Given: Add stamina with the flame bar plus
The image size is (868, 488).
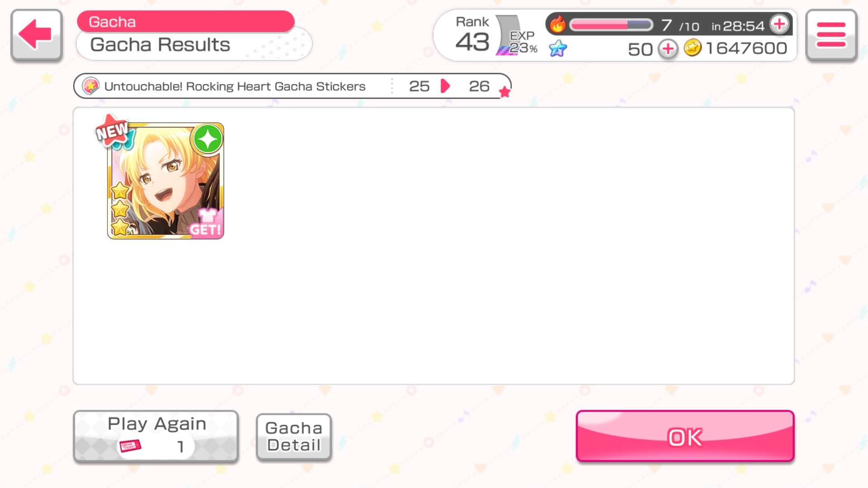Looking at the screenshot, I should 779,24.
